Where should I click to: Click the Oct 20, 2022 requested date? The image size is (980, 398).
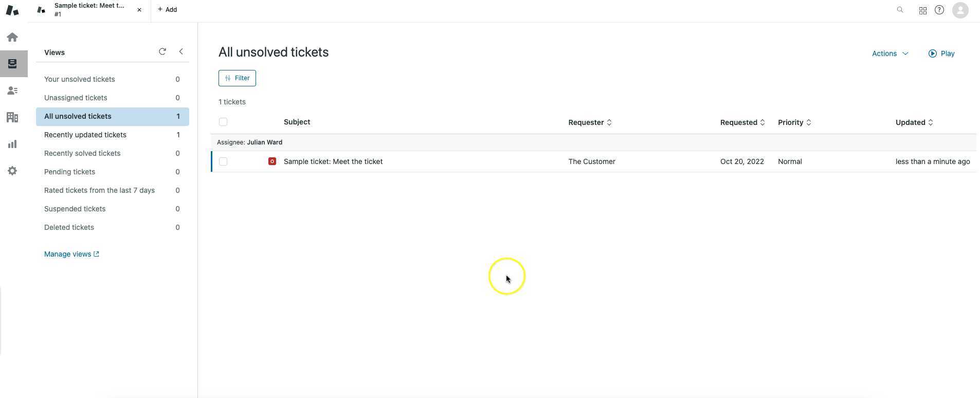(x=742, y=161)
